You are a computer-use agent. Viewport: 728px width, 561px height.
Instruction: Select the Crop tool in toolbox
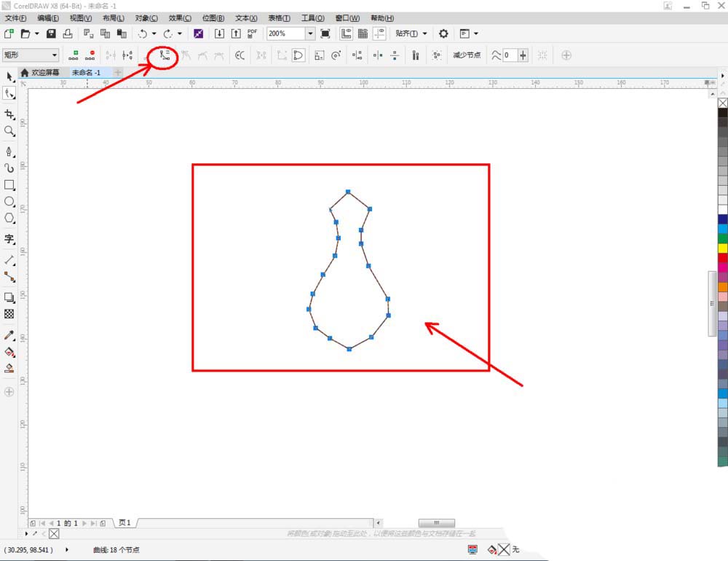pyautogui.click(x=9, y=114)
